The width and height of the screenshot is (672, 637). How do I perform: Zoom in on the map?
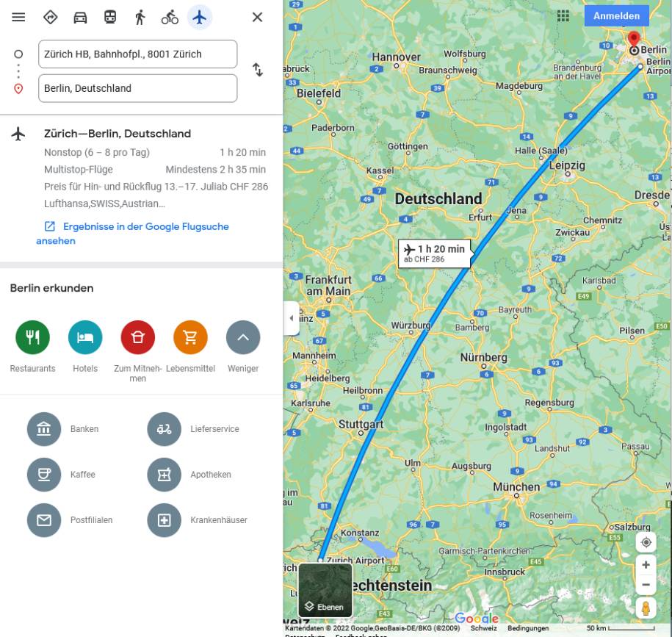(646, 565)
